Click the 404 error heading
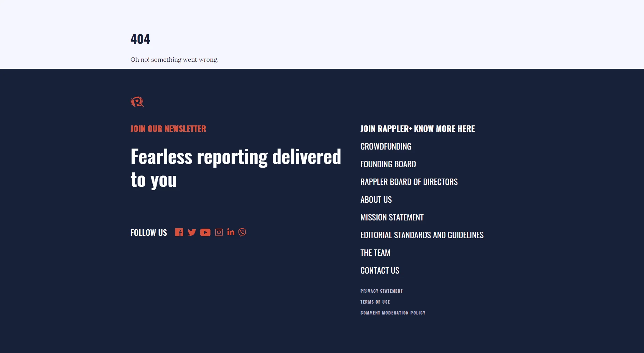The height and width of the screenshot is (353, 644). point(140,39)
